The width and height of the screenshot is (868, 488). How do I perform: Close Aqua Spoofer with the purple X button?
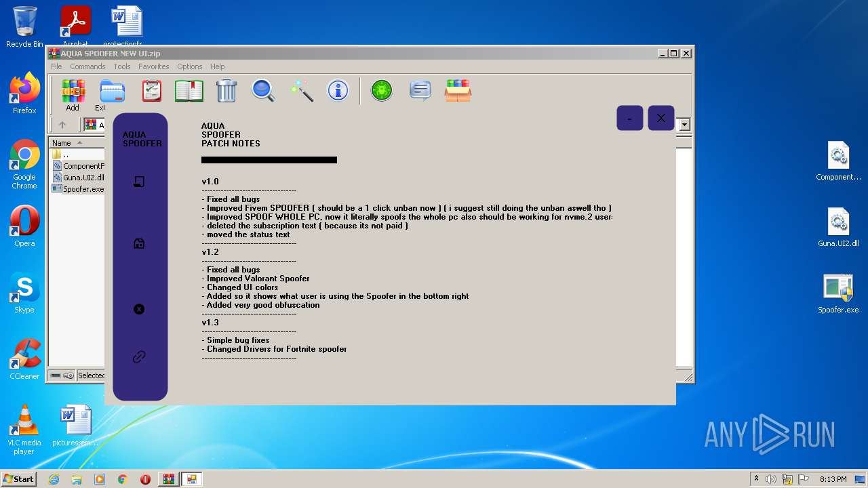[661, 118]
